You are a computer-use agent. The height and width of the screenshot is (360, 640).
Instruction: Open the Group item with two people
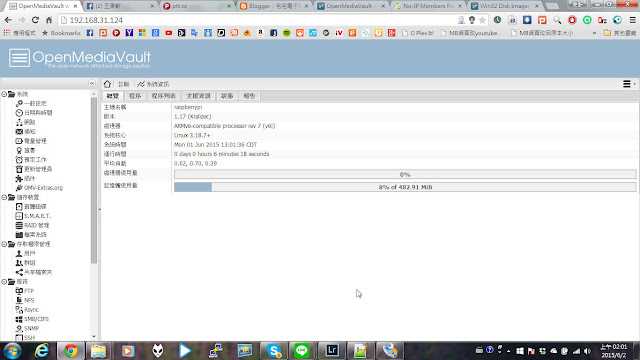pos(25,263)
